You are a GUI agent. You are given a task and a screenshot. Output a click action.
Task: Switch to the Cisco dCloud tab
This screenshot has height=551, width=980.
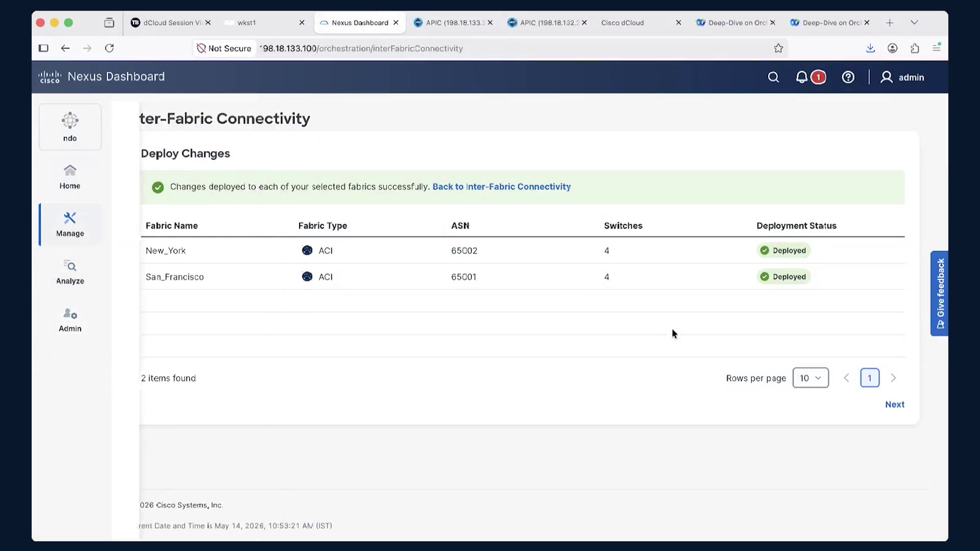tap(622, 22)
